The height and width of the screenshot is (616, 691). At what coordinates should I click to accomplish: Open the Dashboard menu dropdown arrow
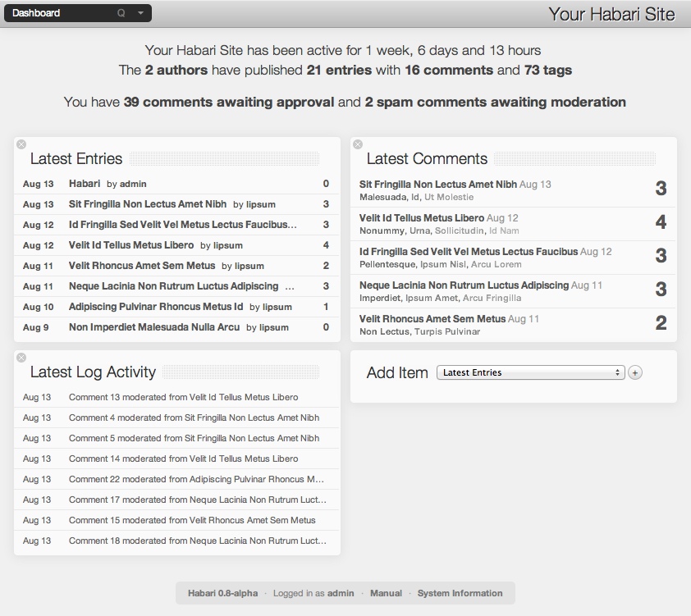(x=140, y=13)
